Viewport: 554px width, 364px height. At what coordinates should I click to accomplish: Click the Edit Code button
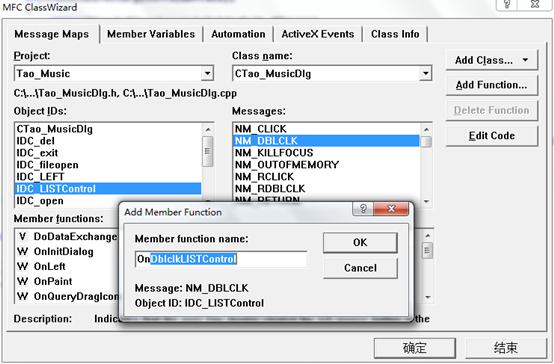click(x=491, y=136)
